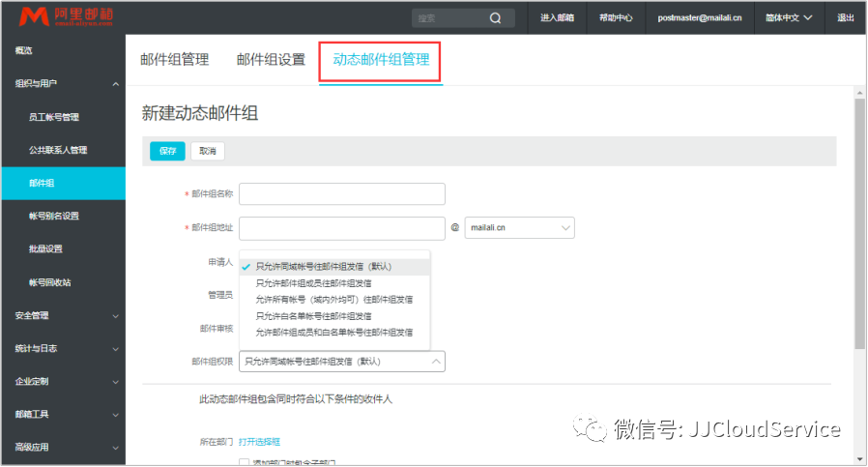Image resolution: width=868 pixels, height=467 pixels.
Task: Click the search magnifier icon
Action: pos(496,18)
